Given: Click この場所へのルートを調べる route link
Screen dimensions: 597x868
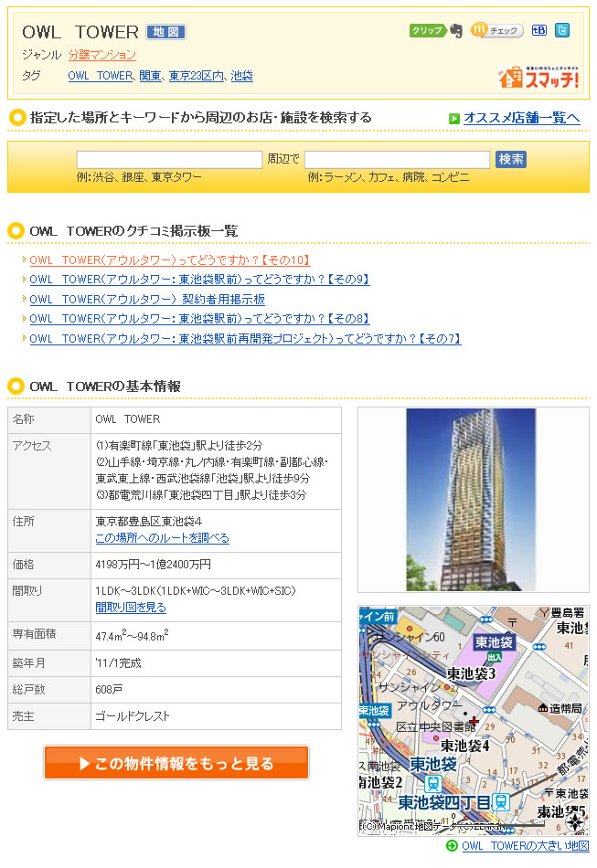Looking at the screenshot, I should tap(162, 538).
